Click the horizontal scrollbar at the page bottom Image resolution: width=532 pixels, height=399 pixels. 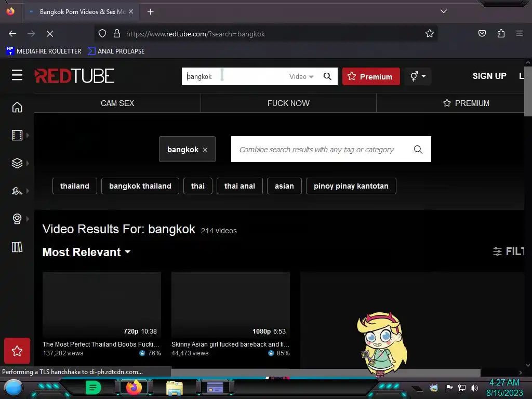pos(326,372)
